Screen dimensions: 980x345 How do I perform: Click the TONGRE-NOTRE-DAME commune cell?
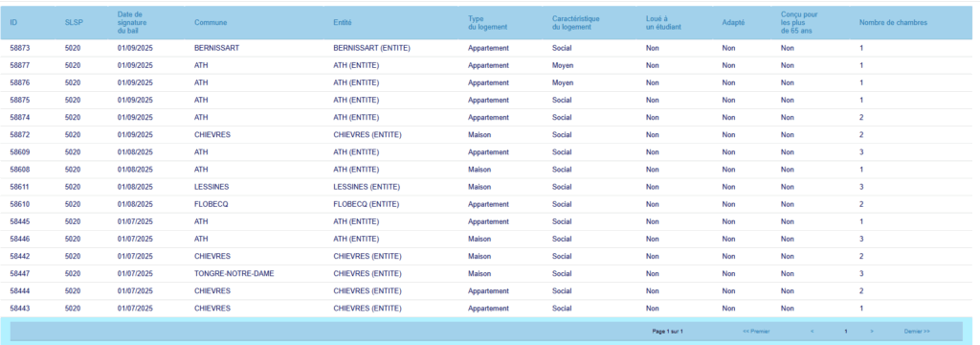pos(234,274)
